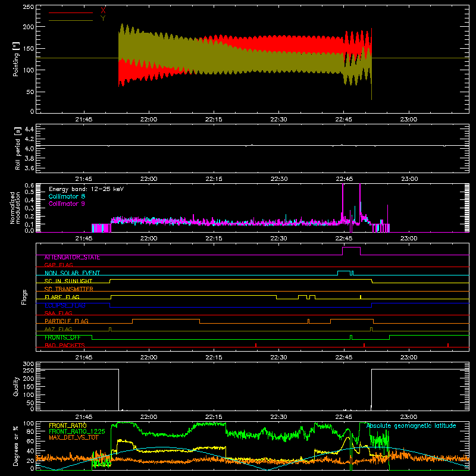Click the ECLIPSE_FLAG label

coord(65,305)
